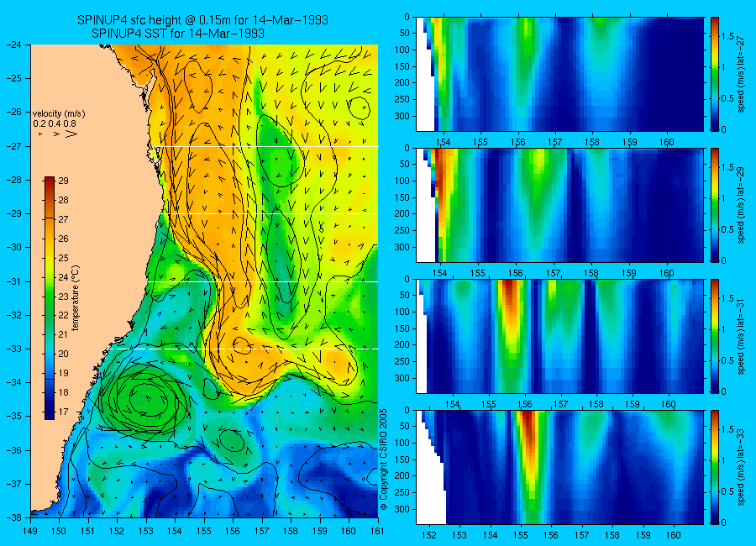
Task: Open the lat=-27 speed cross-section panel
Action: [x=559, y=74]
